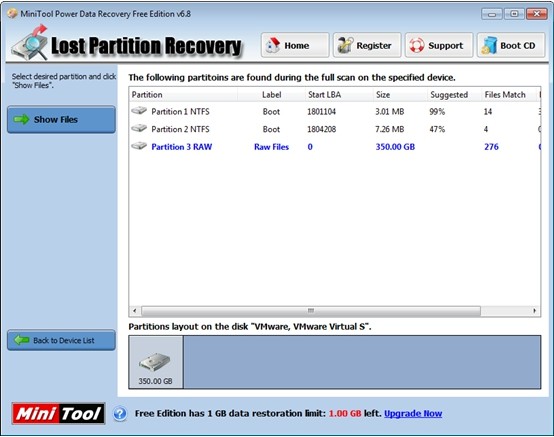Sort by the Label column header
554x437 pixels.
(271, 95)
